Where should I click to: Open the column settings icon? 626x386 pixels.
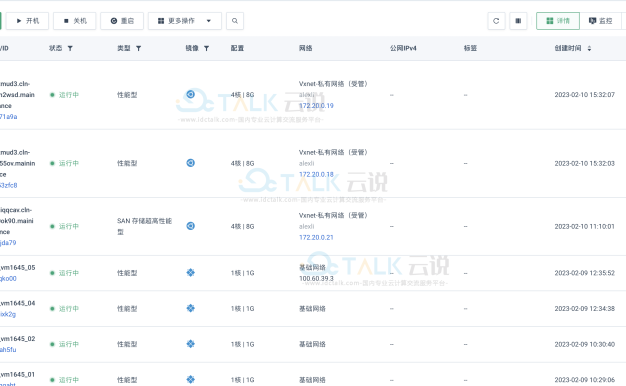coord(518,21)
